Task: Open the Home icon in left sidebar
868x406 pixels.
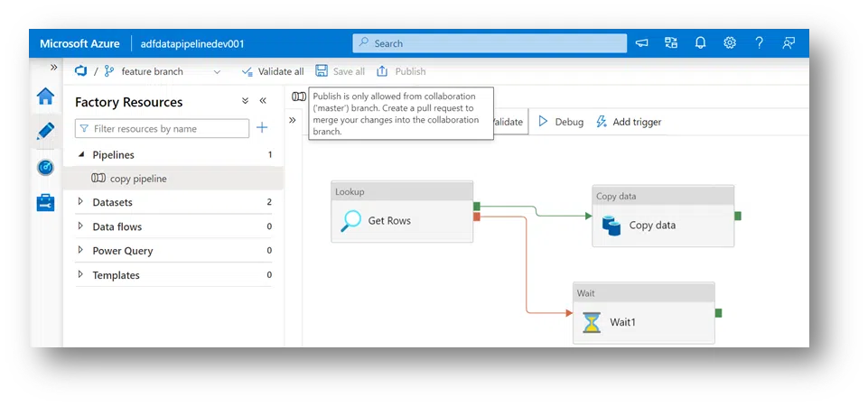Action: pyautogui.click(x=45, y=97)
